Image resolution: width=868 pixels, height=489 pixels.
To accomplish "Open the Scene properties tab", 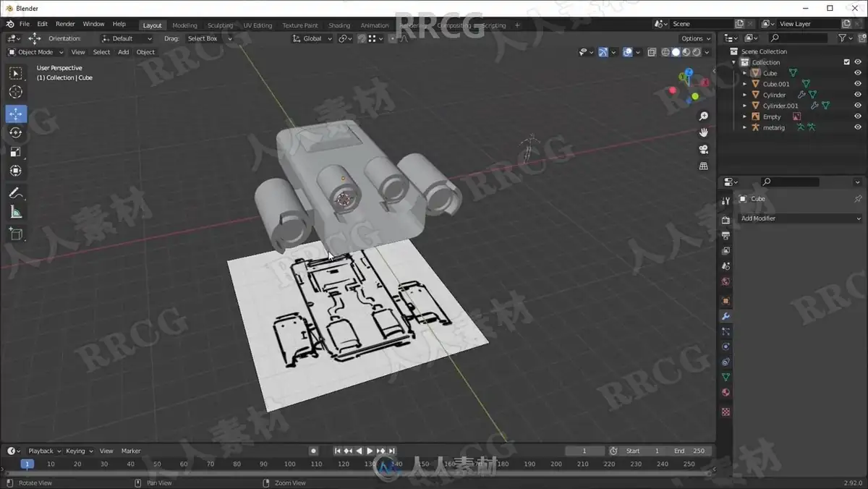I will (x=726, y=266).
